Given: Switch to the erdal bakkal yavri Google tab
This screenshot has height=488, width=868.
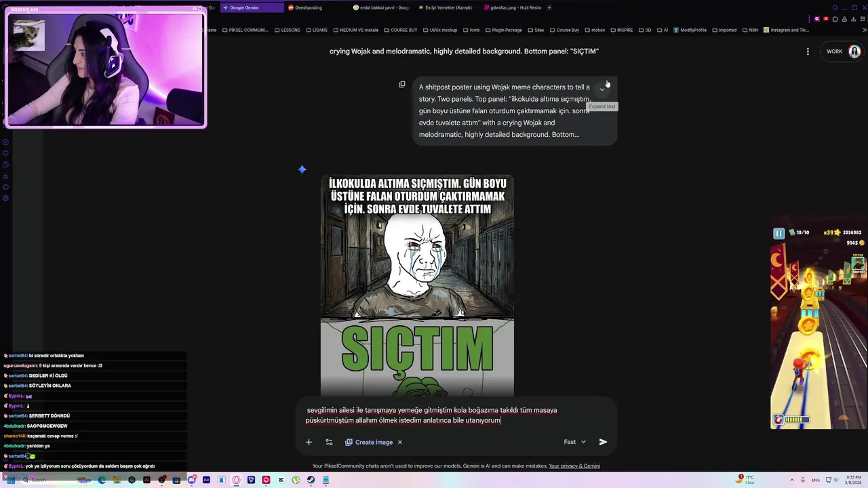Looking at the screenshot, I should [x=380, y=7].
